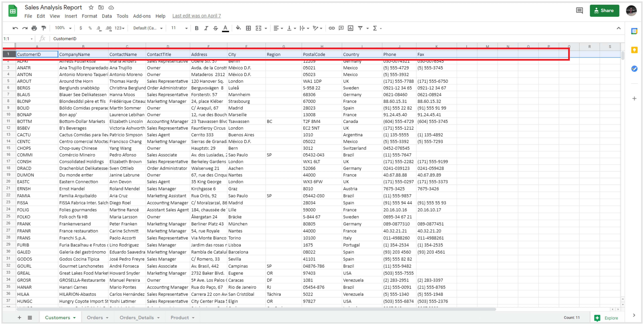Apply strikethrough formatting
Viewport: 644px width, 325px height.
(215, 28)
